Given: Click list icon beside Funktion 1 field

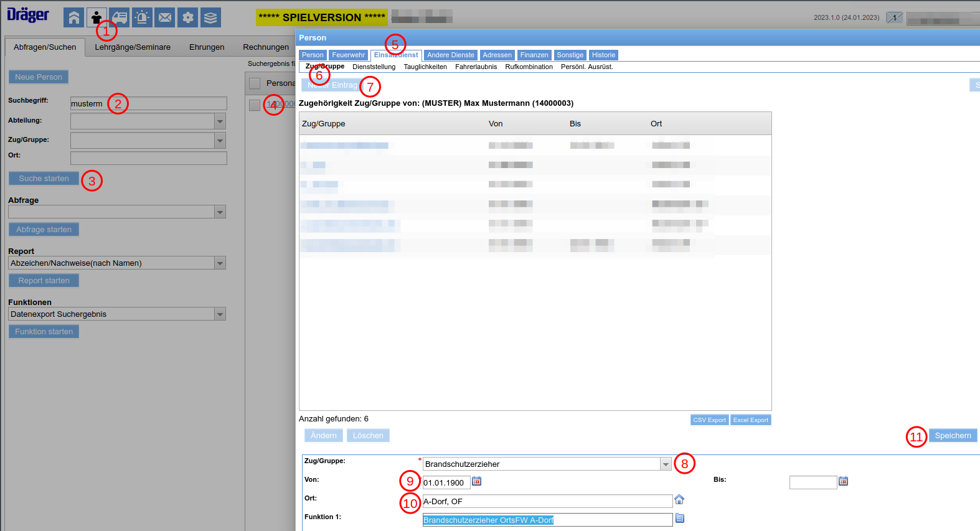Looking at the screenshot, I should 680,519.
